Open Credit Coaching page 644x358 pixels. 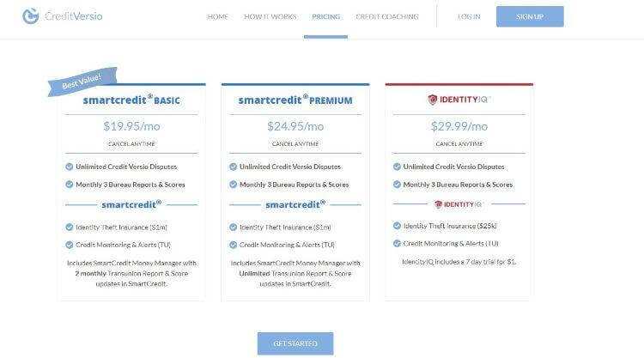coord(386,16)
